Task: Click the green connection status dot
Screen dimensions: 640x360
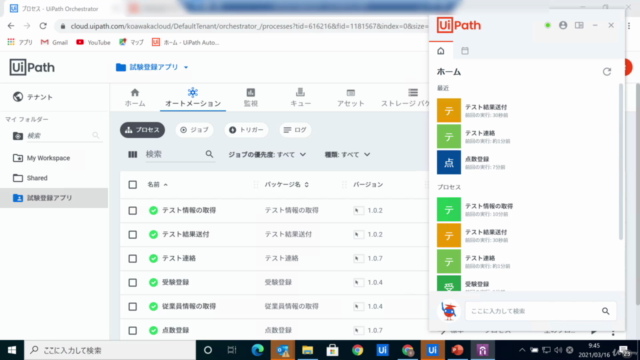Action: tap(548, 25)
